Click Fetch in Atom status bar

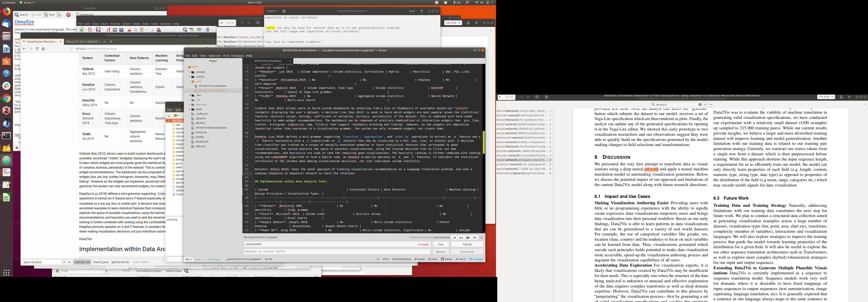[x=433, y=259]
